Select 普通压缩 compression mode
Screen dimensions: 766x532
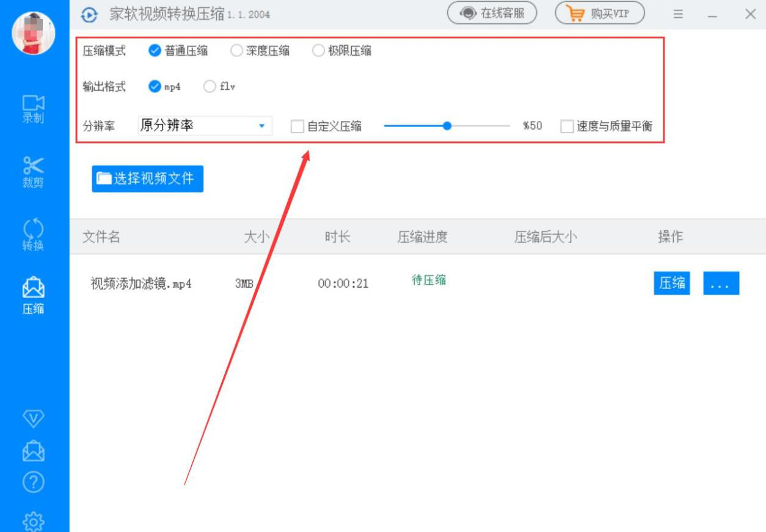coord(178,51)
